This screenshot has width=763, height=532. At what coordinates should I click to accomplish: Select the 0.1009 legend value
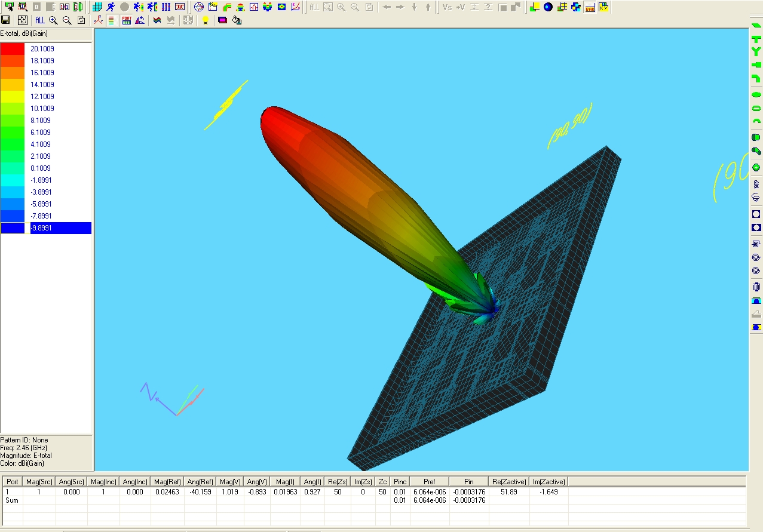(x=42, y=168)
